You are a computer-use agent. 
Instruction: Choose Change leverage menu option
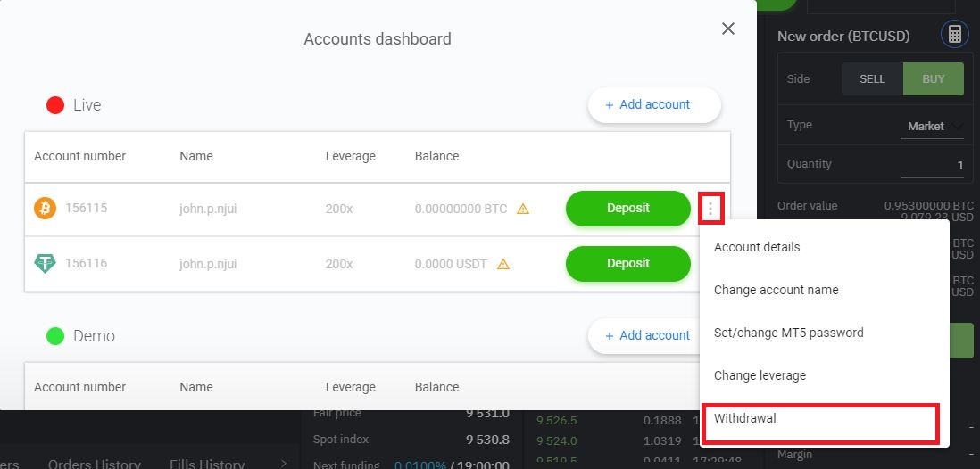[x=760, y=375]
